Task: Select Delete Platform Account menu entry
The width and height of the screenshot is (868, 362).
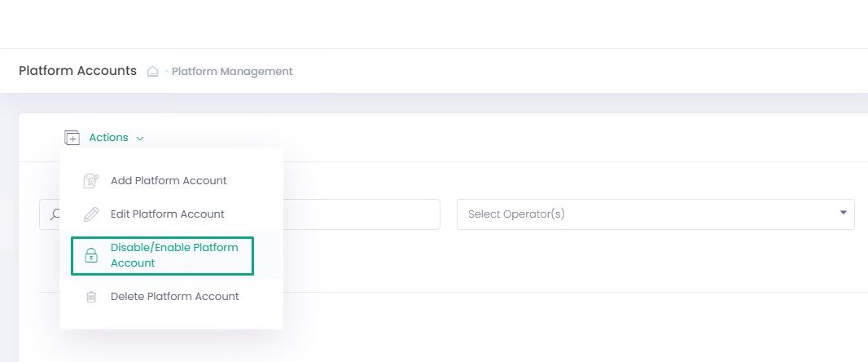Action: pyautogui.click(x=174, y=297)
